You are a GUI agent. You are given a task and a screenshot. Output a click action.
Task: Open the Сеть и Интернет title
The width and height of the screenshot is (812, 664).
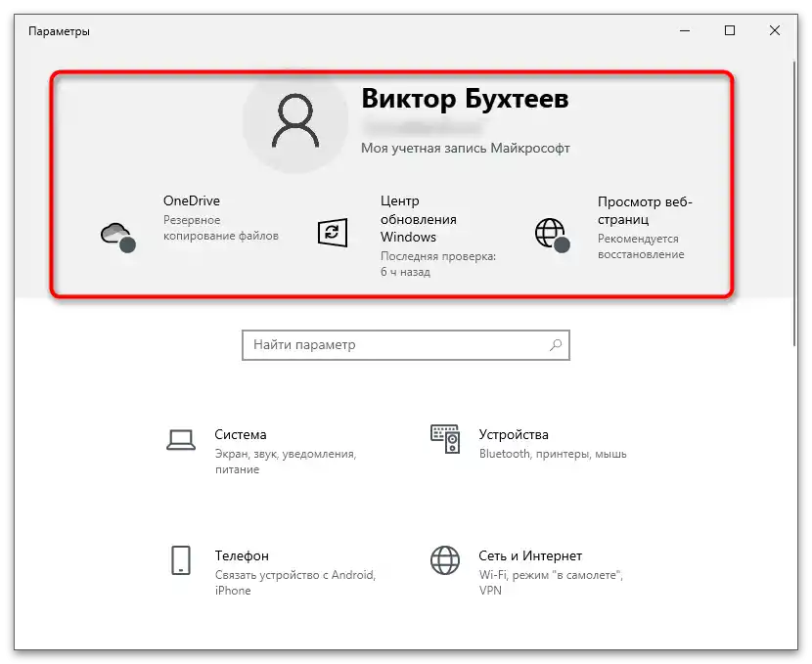click(x=530, y=555)
